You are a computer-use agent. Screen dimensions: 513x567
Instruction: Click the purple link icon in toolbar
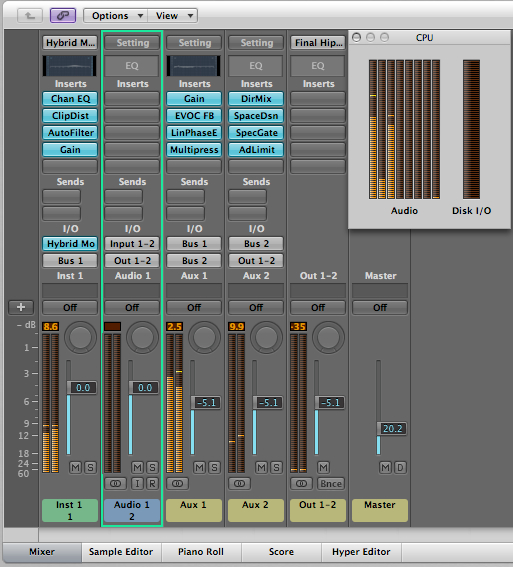pos(63,16)
